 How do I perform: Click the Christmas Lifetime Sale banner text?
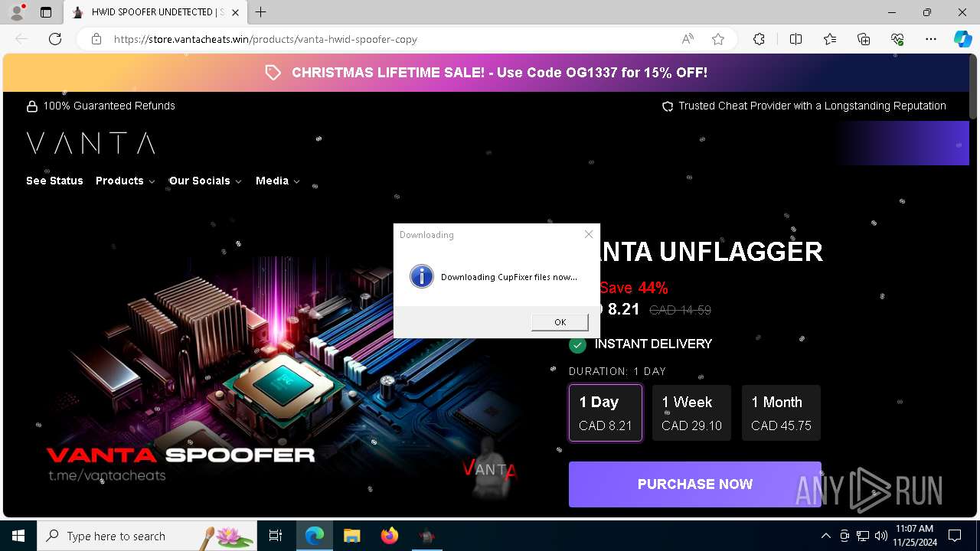pos(499,73)
